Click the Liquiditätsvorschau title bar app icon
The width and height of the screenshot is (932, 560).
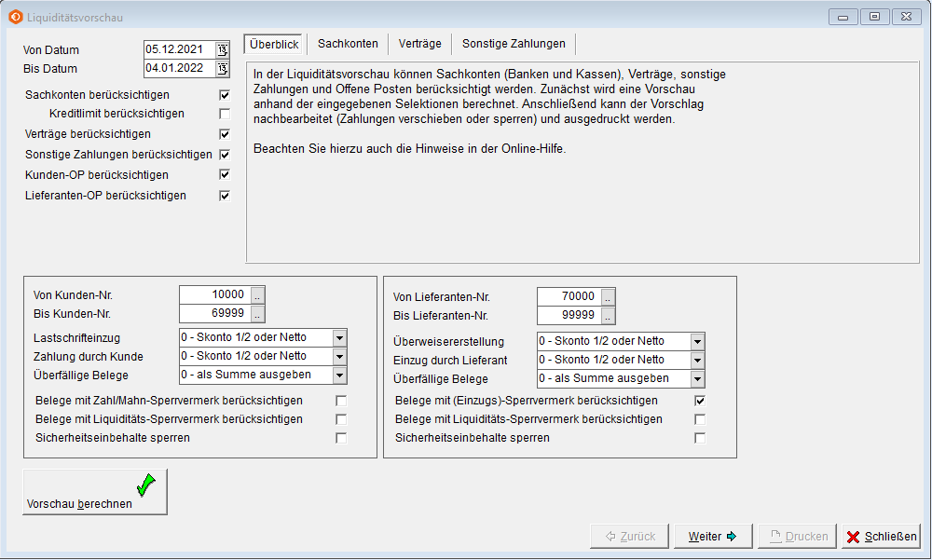pos(15,17)
